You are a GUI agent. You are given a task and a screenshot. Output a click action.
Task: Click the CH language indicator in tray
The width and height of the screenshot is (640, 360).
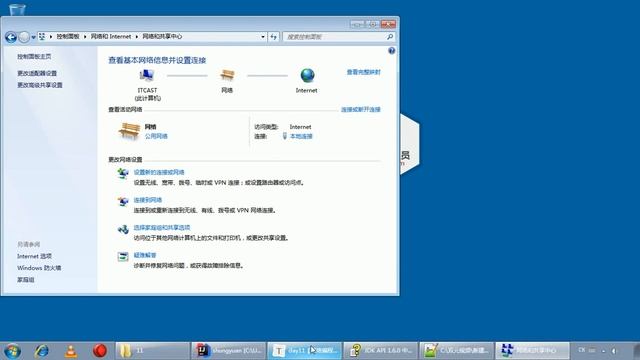(x=582, y=350)
